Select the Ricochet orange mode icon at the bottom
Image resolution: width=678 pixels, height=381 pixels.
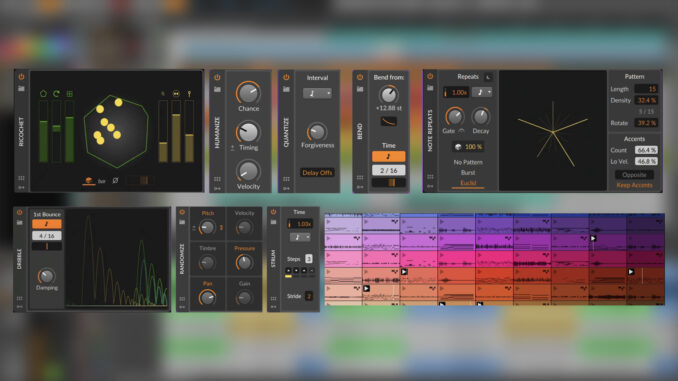coord(88,180)
